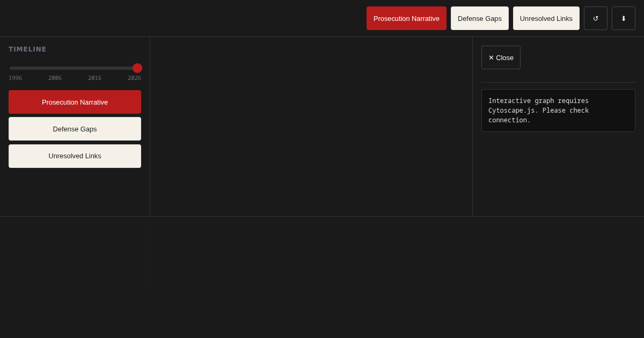
Task: Click the download arrow icon in the top bar
Action: (624, 18)
